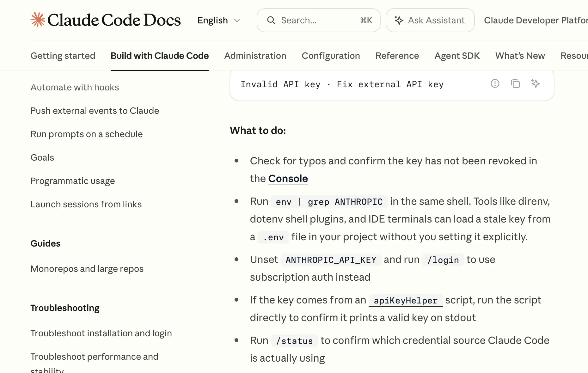Open the Claude Developer Platform link
The height and width of the screenshot is (373, 588).
(x=536, y=20)
